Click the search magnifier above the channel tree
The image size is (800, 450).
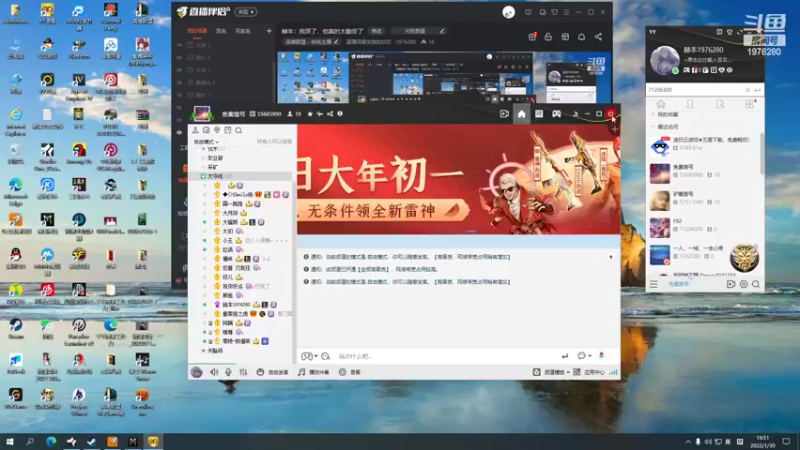(239, 131)
